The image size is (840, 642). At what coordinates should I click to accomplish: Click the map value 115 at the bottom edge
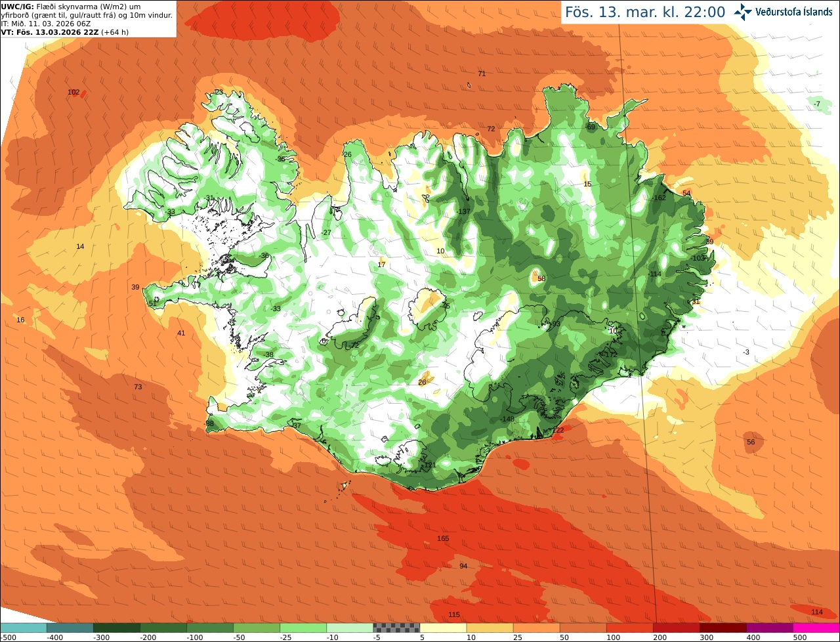(x=454, y=615)
